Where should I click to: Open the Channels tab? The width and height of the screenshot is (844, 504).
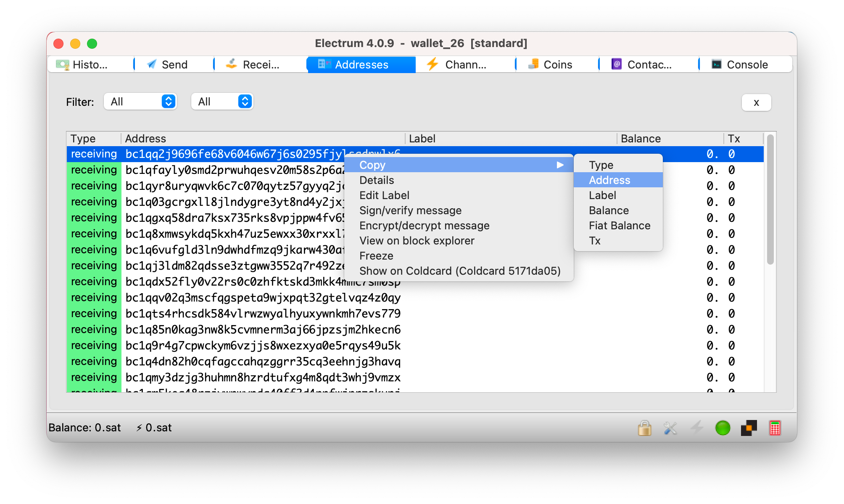coord(465,65)
